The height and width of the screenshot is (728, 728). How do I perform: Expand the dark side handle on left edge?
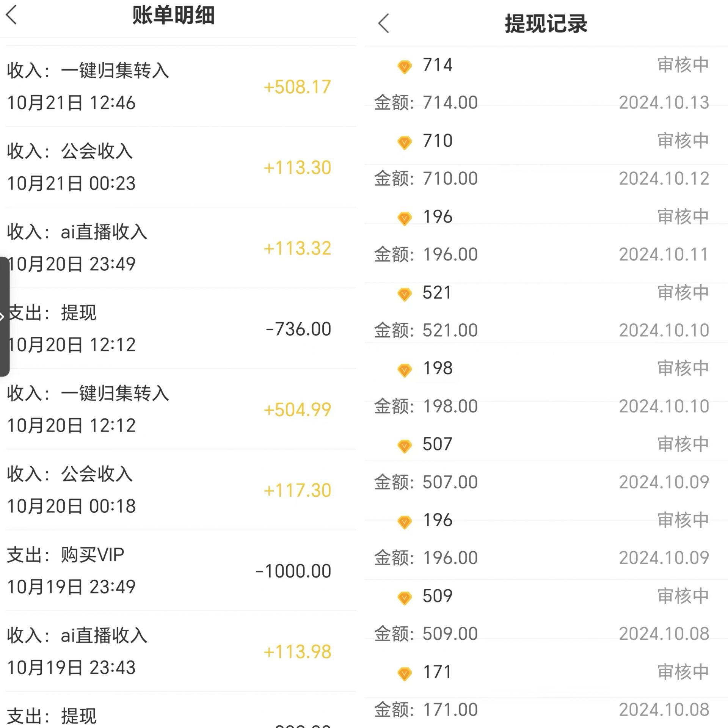pyautogui.click(x=4, y=317)
